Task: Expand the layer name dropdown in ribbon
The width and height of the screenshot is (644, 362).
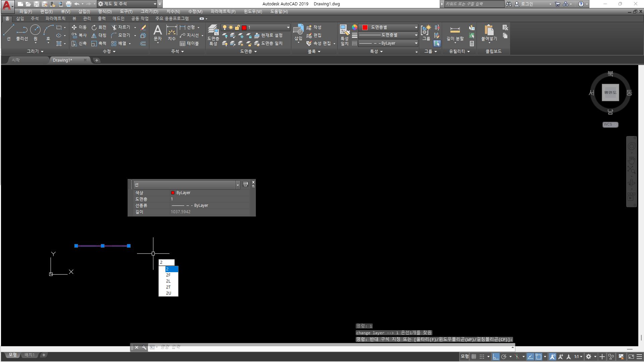Action: [288, 27]
